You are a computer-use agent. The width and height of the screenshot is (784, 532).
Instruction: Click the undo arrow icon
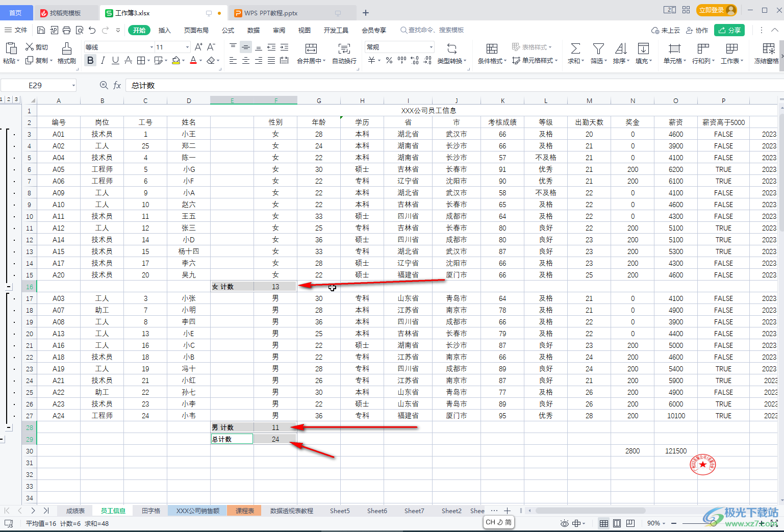click(92, 31)
